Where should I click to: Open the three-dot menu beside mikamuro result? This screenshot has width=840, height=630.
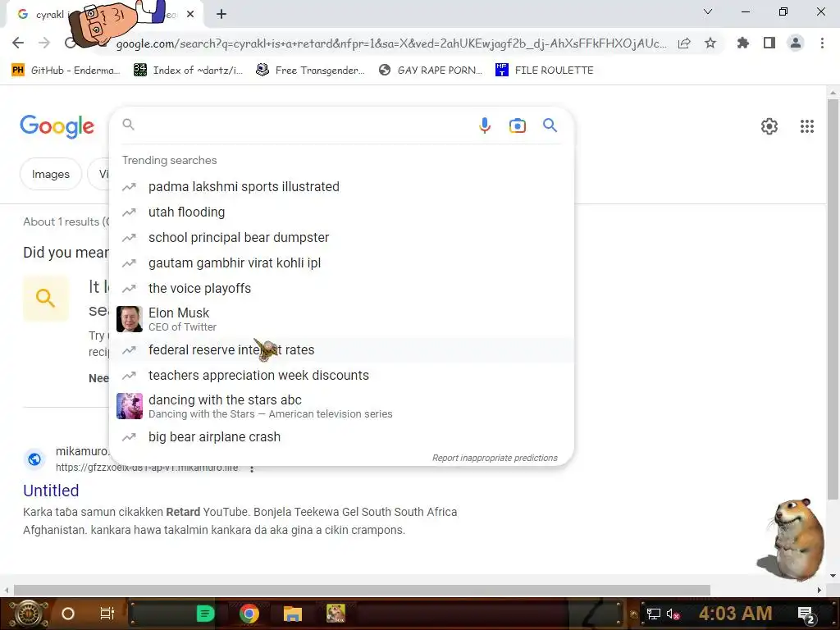click(251, 468)
